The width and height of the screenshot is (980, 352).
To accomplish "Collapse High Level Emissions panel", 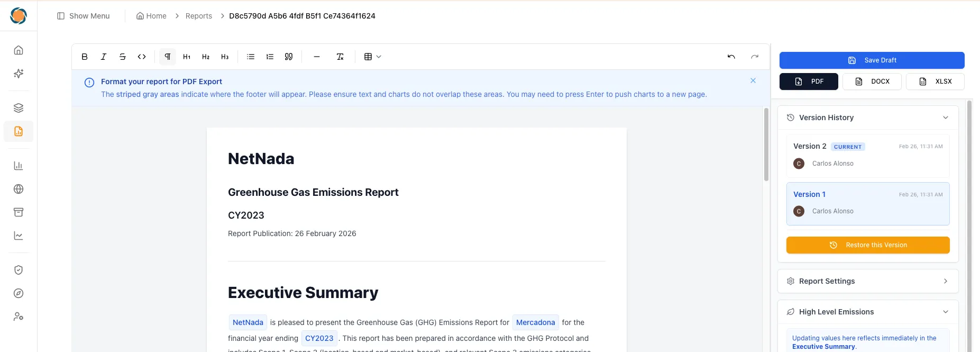I will [868, 312].
